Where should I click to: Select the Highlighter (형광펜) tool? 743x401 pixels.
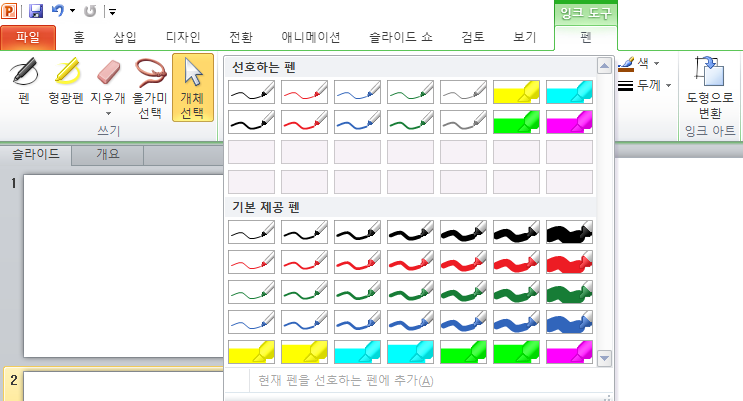tap(66, 81)
